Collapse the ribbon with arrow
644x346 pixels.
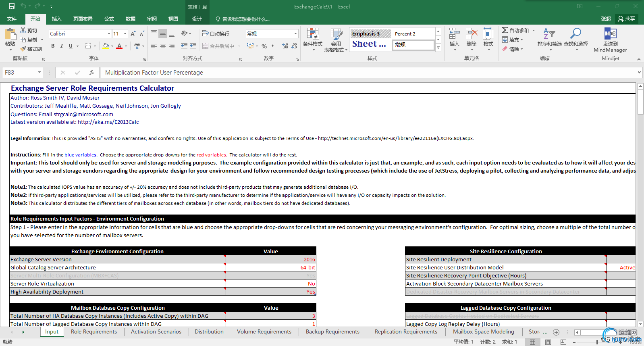click(x=639, y=59)
